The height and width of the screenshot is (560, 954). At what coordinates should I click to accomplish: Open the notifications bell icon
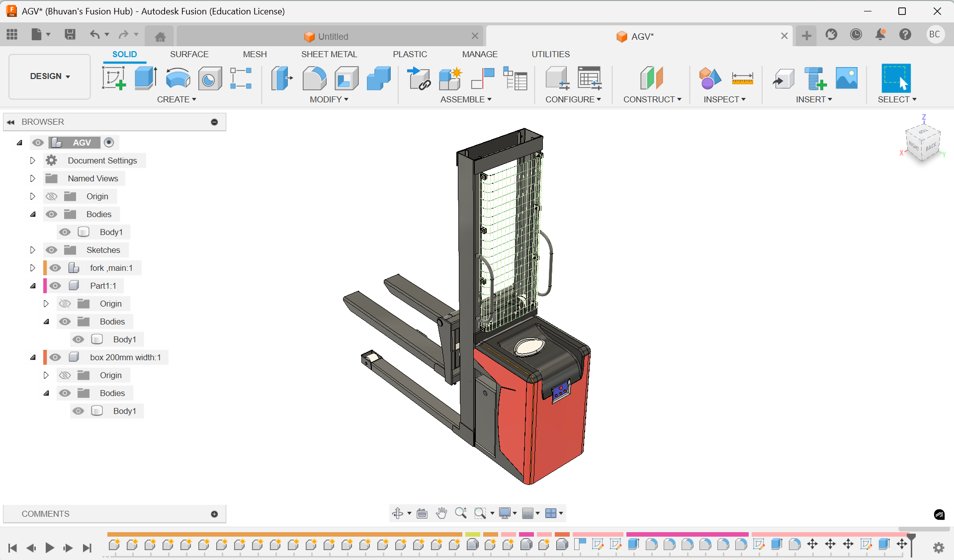point(880,34)
